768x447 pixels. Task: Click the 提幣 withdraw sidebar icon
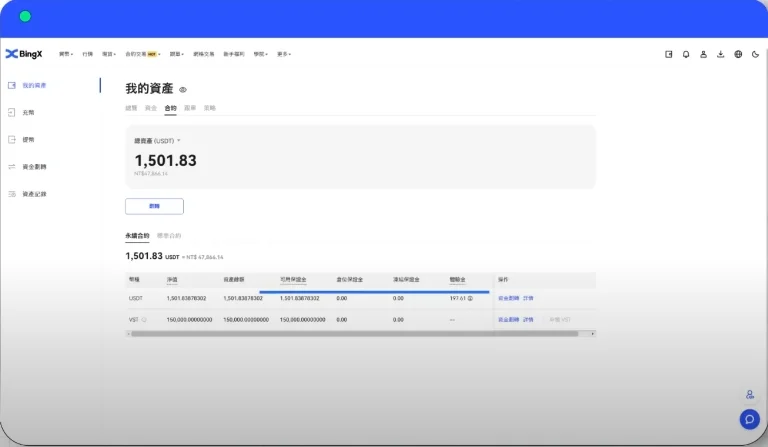[12, 140]
